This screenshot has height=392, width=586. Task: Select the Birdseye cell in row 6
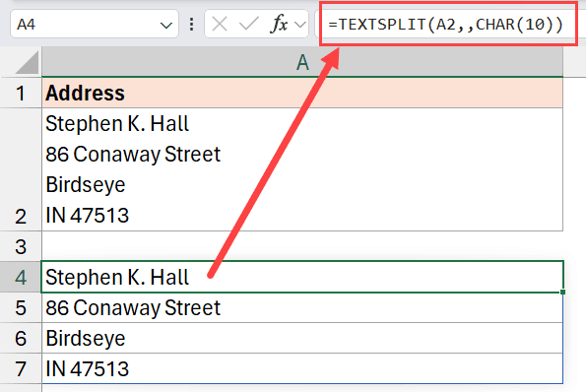(302, 338)
